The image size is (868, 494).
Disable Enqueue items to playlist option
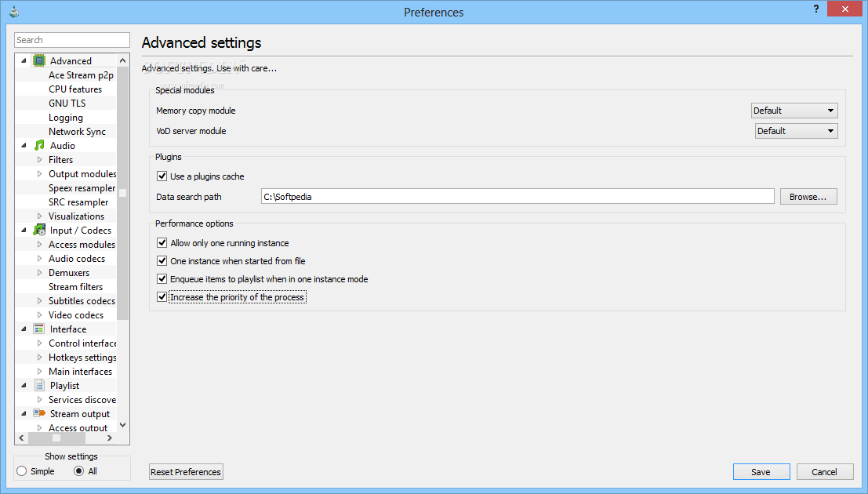pos(162,279)
